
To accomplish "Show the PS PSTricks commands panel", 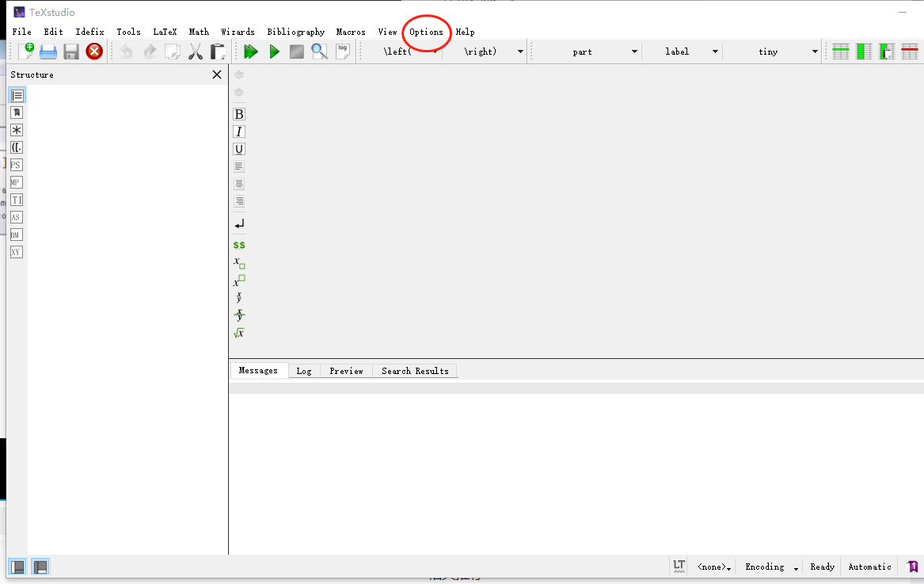I will (x=17, y=165).
